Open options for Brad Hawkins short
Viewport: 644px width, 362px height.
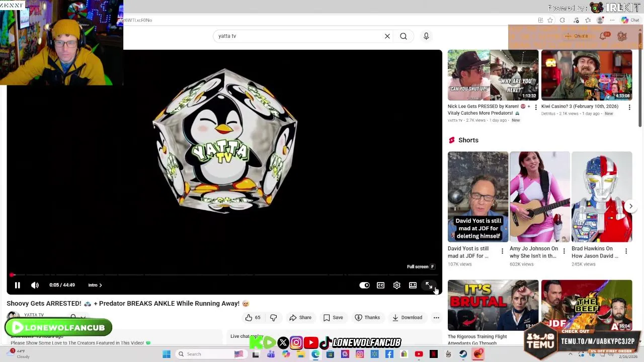(x=626, y=251)
